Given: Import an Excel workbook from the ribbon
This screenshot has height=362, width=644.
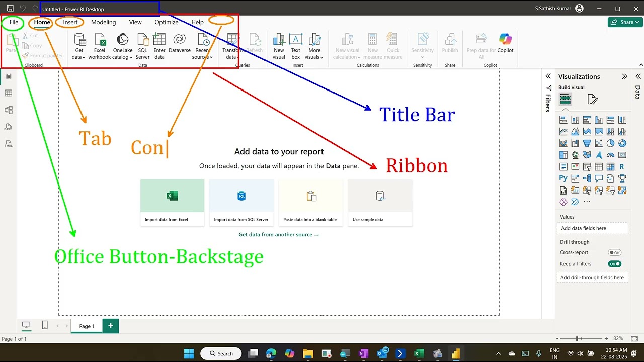Looking at the screenshot, I should click(x=100, y=46).
